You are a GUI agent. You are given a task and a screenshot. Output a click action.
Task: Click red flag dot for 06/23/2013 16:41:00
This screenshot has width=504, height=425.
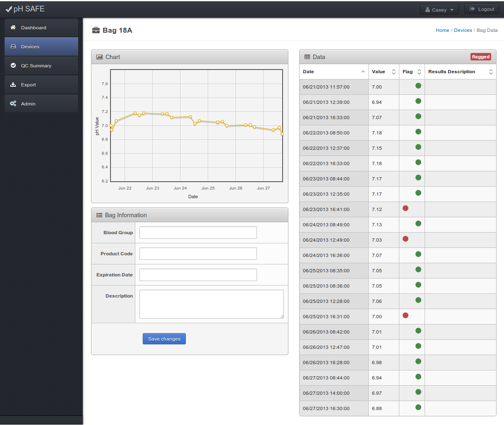point(406,208)
